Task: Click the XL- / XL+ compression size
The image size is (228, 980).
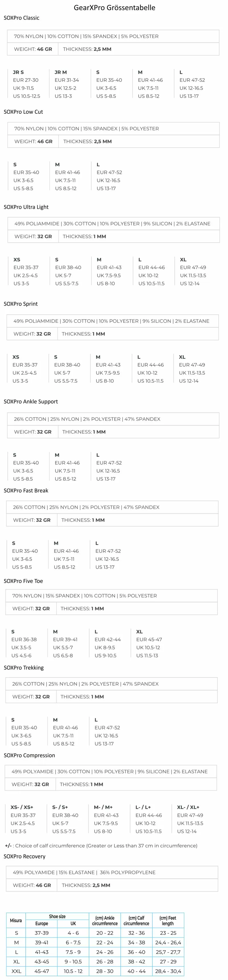Action: (x=188, y=807)
